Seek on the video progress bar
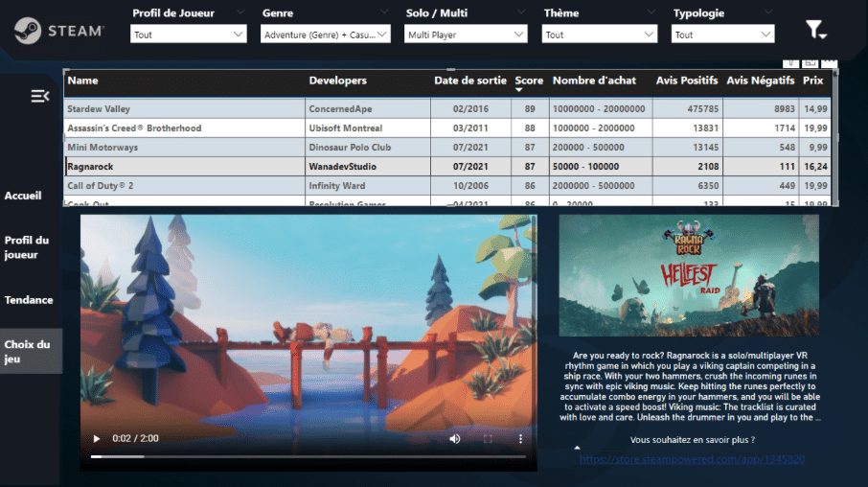Image resolution: width=868 pixels, height=487 pixels. (x=308, y=456)
